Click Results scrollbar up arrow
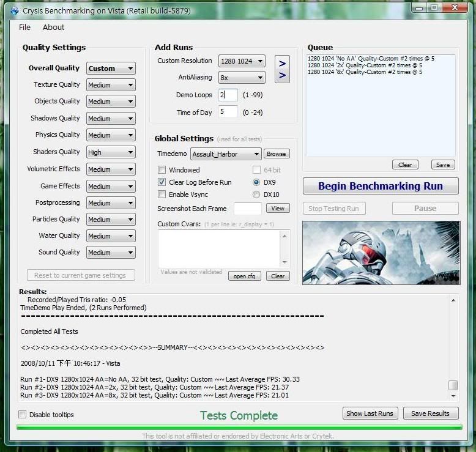476x452 pixels. tap(453, 300)
